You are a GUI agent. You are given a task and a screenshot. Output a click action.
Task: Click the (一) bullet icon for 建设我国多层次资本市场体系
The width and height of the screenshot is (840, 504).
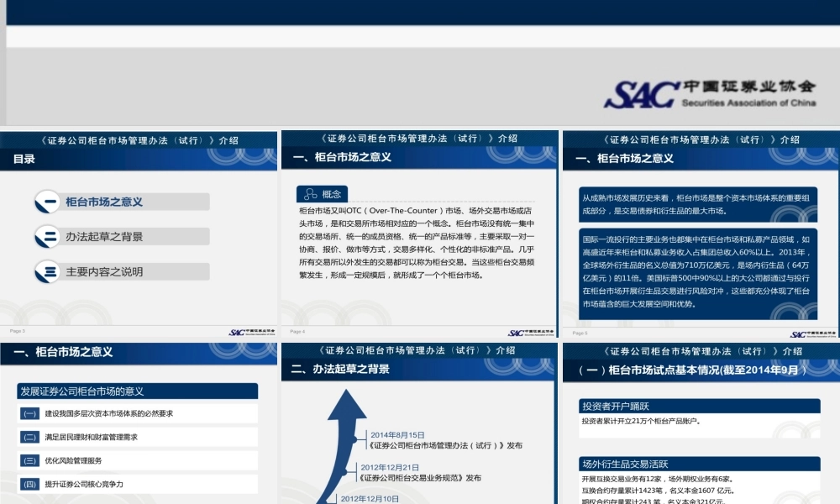tap(29, 413)
